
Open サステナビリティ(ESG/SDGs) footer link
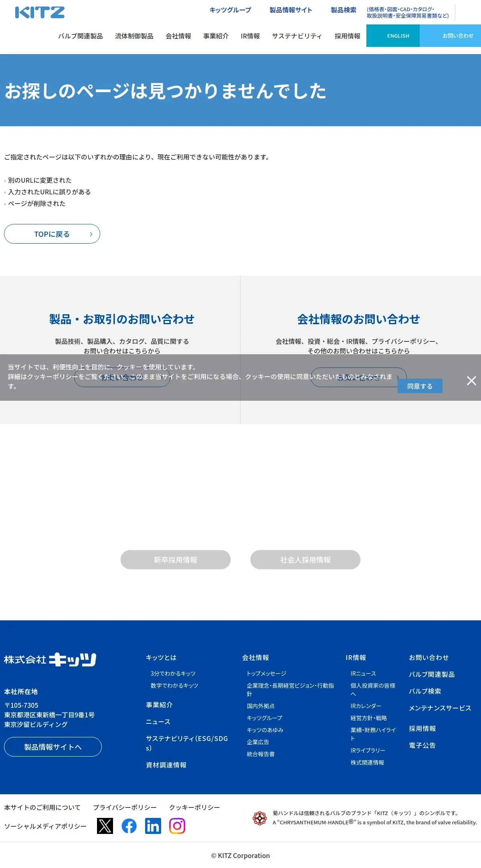coord(187,743)
